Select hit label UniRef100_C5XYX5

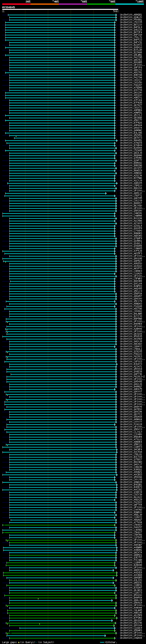click(x=131, y=22)
